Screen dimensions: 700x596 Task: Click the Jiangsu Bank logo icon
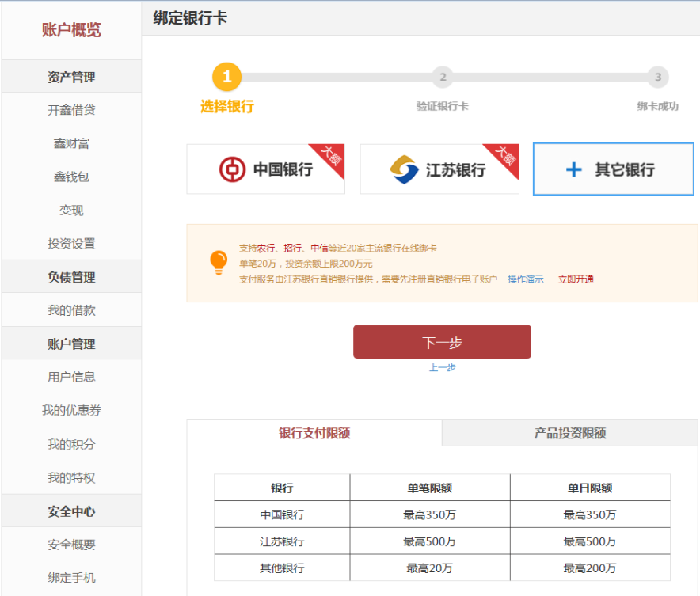point(404,169)
